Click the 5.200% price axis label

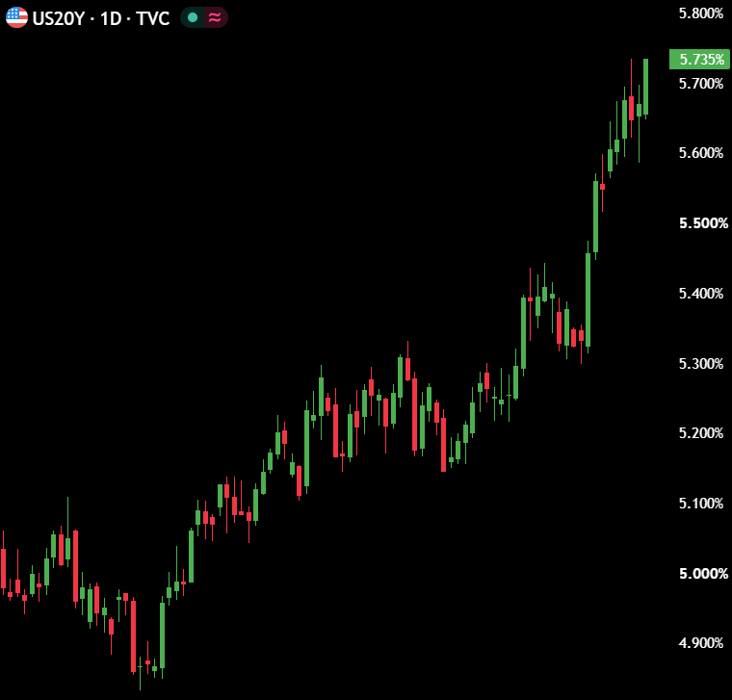[701, 433]
